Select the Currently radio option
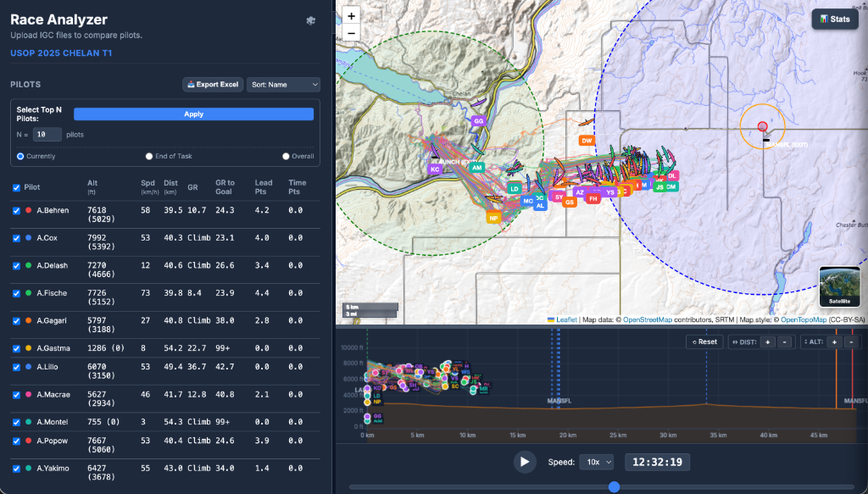Image resolution: width=868 pixels, height=494 pixels. [20, 157]
